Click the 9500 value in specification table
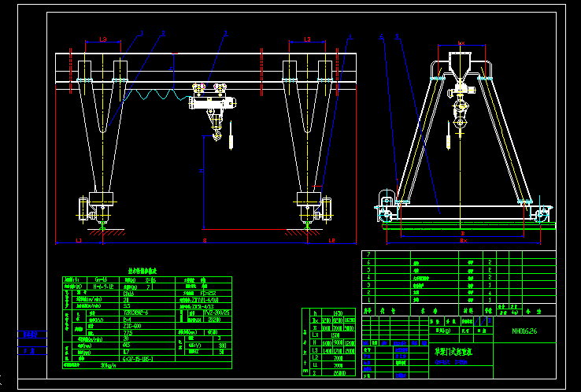Screen dimensions: 581x392 click(x=213, y=332)
